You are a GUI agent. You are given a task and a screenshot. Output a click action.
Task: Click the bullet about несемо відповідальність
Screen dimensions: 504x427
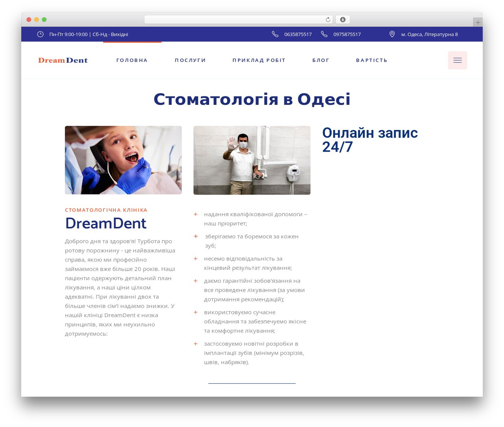[x=248, y=263]
